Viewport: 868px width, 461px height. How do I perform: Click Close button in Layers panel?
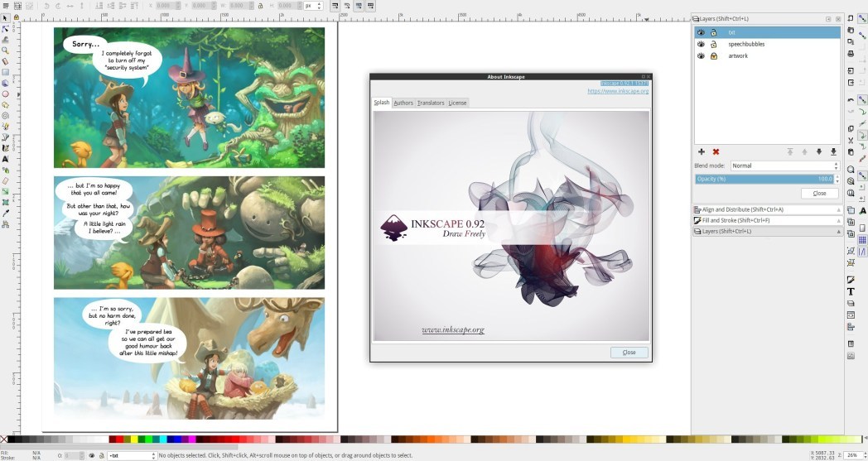(820, 193)
